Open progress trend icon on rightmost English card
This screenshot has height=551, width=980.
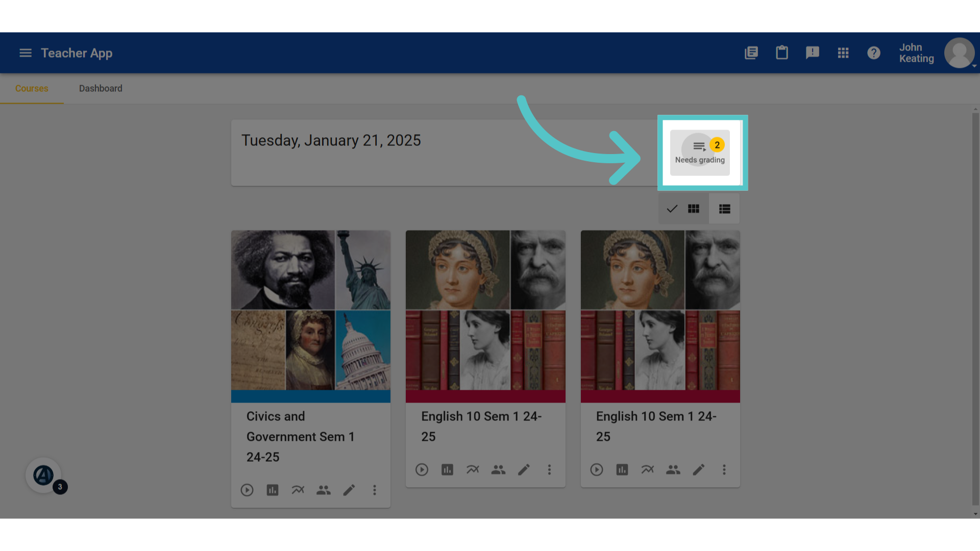click(x=648, y=470)
